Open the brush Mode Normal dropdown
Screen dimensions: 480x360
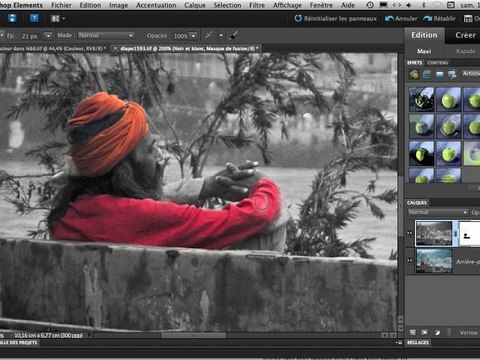(106, 35)
